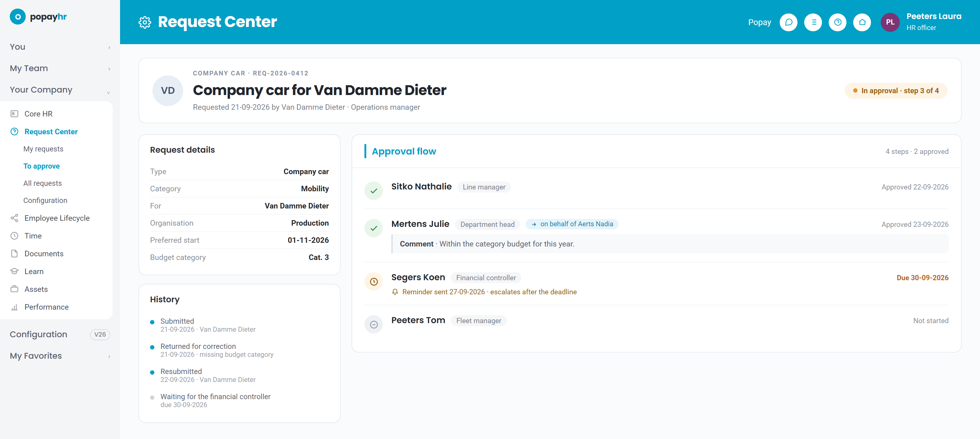Open the Time module
The height and width of the screenshot is (439, 980).
(x=56, y=236)
